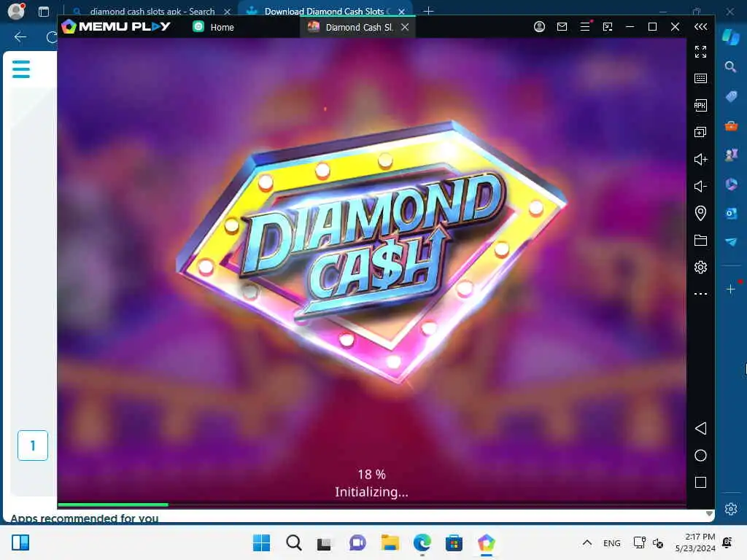Open Copilot icon in Edge sidebar

coord(731,36)
